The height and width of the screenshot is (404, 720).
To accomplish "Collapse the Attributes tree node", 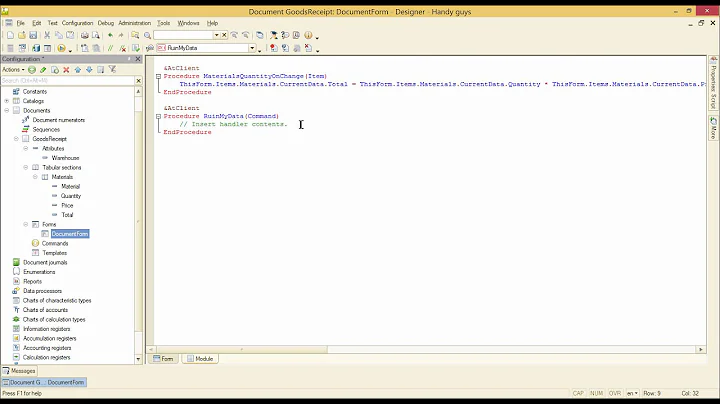I will [26, 148].
